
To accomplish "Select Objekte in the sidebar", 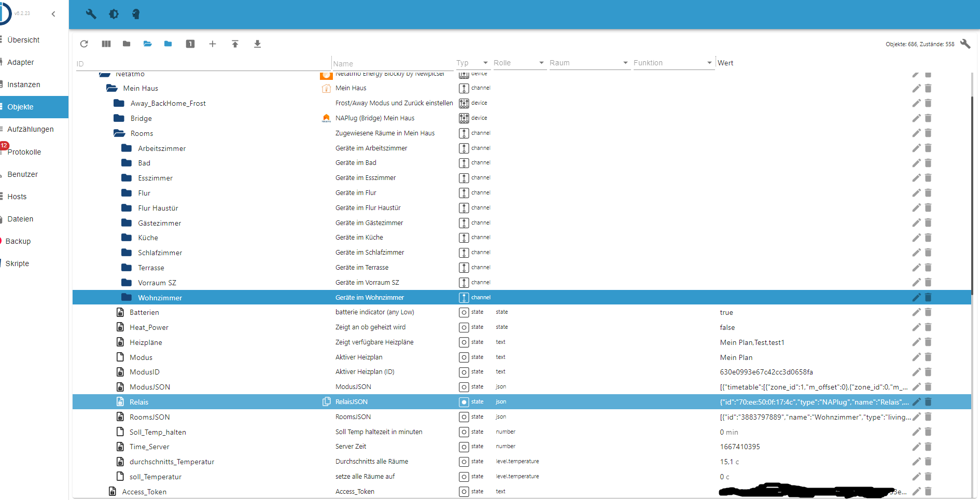I will click(34, 107).
